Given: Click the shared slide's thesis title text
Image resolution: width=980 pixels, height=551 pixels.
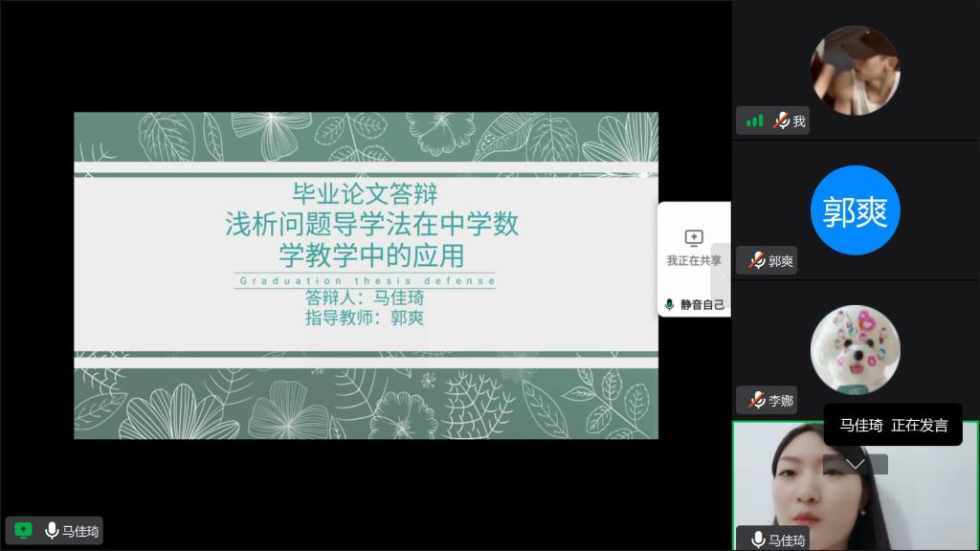Looking at the screenshot, I should (371, 239).
